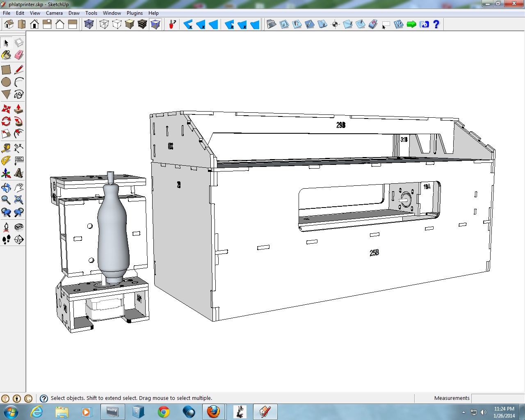Select the Walk footprints tool
The image size is (525, 420).
pyautogui.click(x=6, y=240)
